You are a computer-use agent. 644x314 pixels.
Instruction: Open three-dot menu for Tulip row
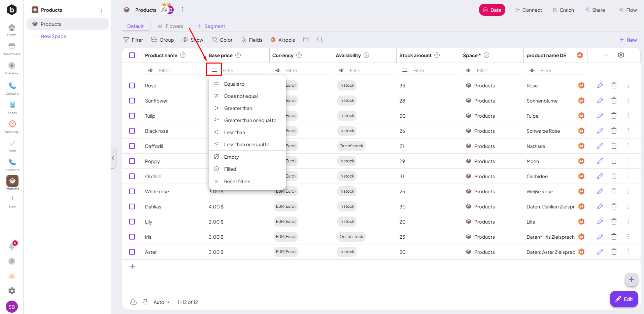pos(628,116)
